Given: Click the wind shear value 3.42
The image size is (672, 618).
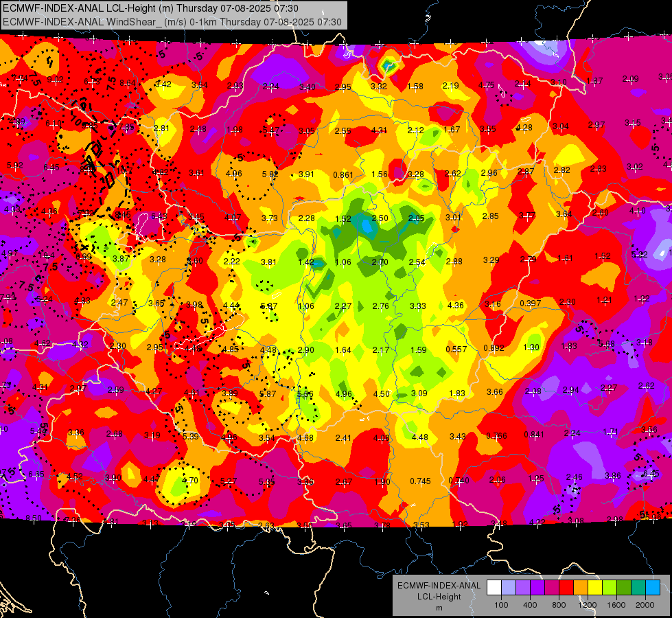Looking at the screenshot, I should pyautogui.click(x=163, y=84).
